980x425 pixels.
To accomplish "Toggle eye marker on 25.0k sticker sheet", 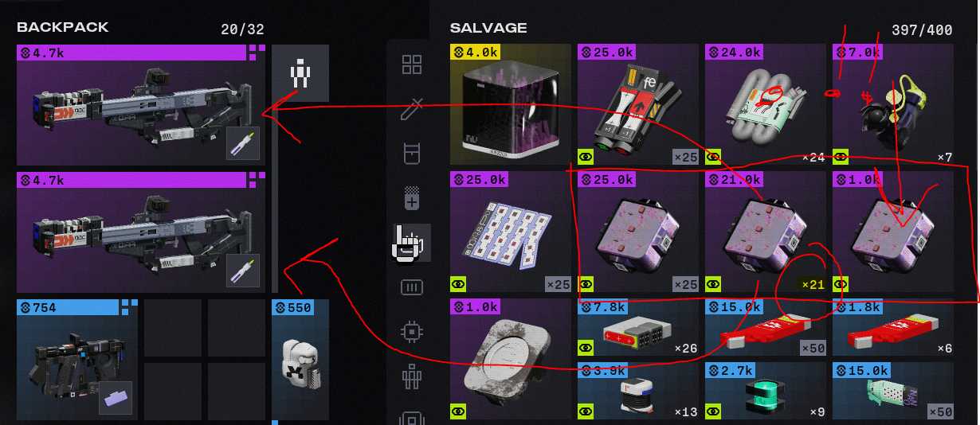I will click(x=458, y=283).
